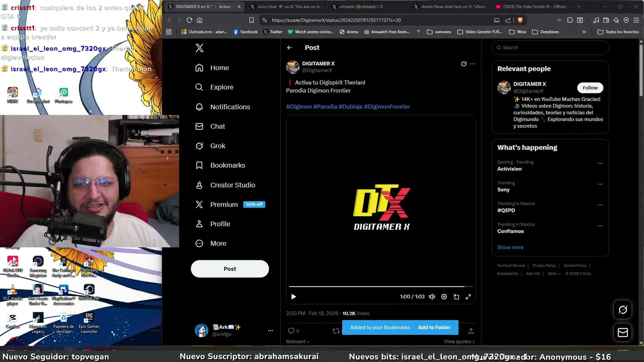This screenshot has height=362, width=644.
Task: Open Chat in the X sidebar
Action: point(210,126)
